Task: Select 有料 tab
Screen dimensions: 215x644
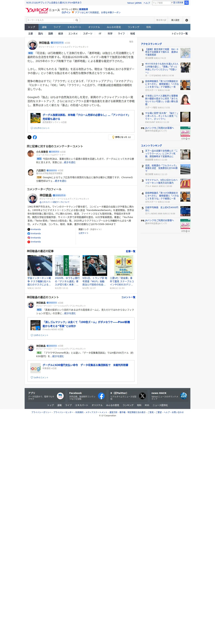Action: 148,27
